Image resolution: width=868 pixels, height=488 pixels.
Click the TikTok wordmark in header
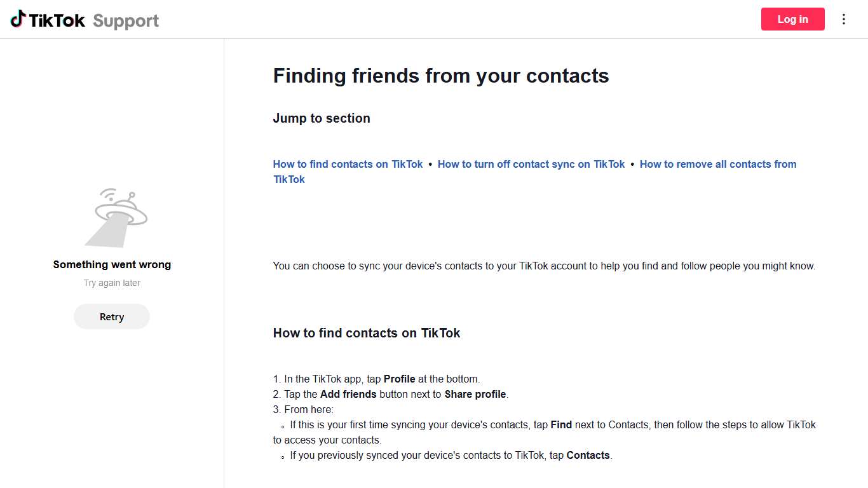57,20
